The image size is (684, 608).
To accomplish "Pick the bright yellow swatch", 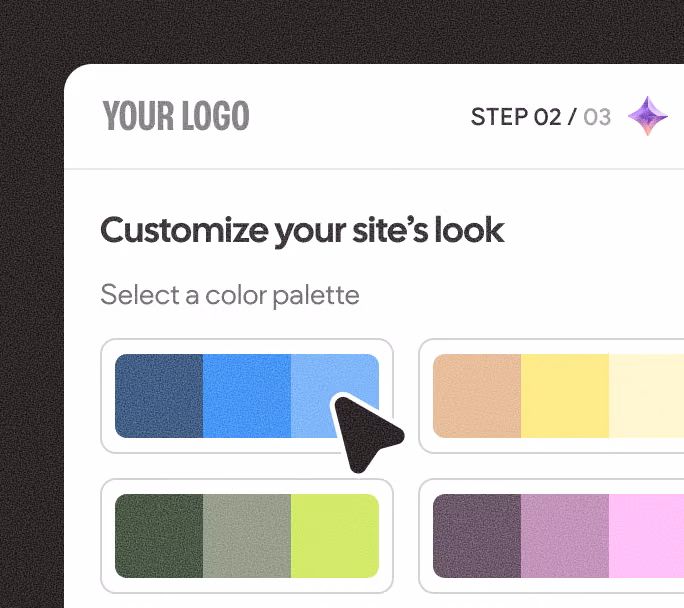I will pos(565,396).
